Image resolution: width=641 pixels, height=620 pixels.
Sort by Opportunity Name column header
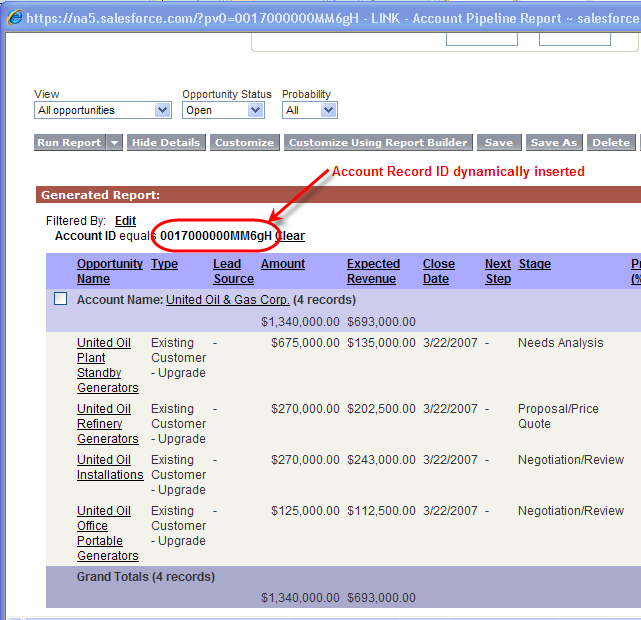110,271
